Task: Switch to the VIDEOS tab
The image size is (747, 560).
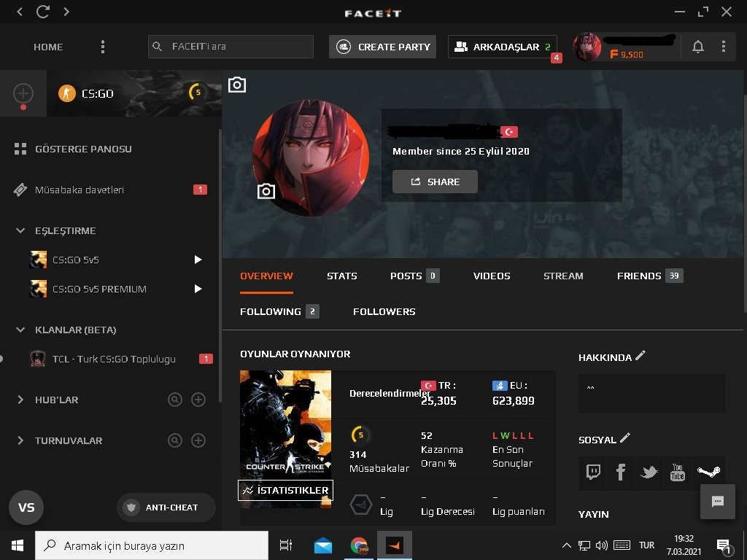Action: pyautogui.click(x=492, y=276)
